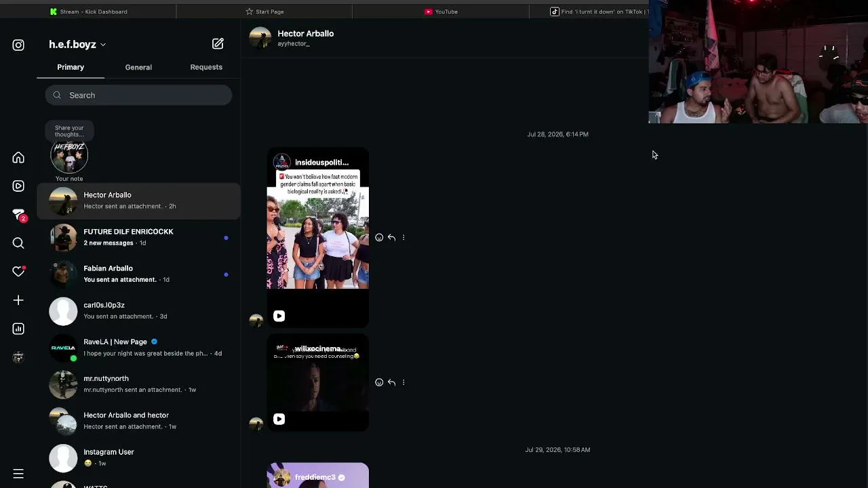Open Hector Arballo and hector group chat
Image resolution: width=868 pixels, height=488 pixels.
[138, 420]
